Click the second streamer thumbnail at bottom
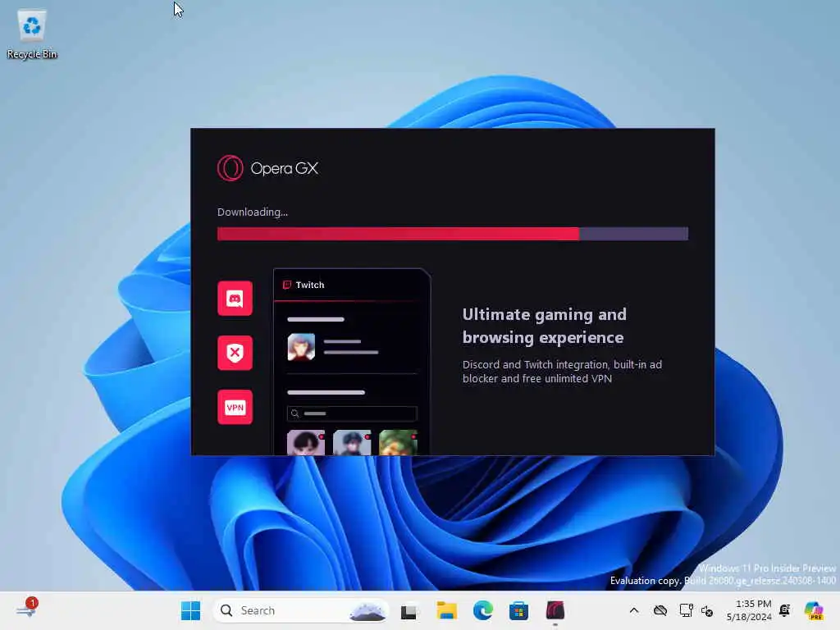840x630 pixels. pos(352,442)
